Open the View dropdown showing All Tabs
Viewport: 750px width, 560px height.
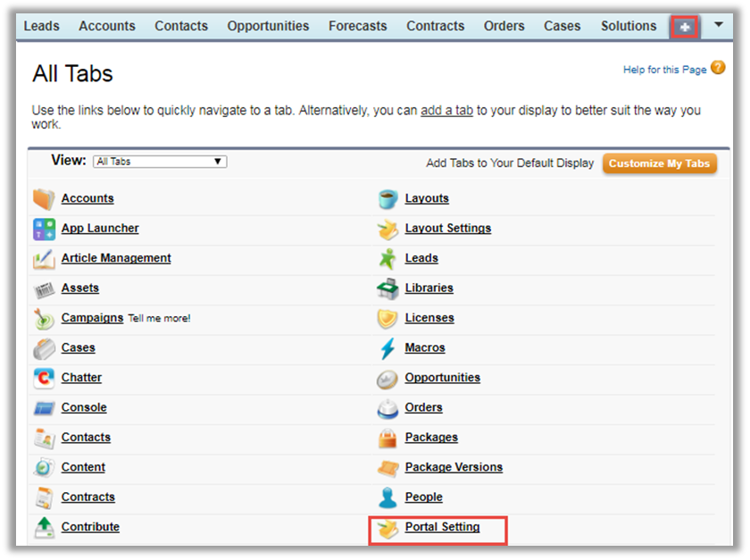coord(160,162)
